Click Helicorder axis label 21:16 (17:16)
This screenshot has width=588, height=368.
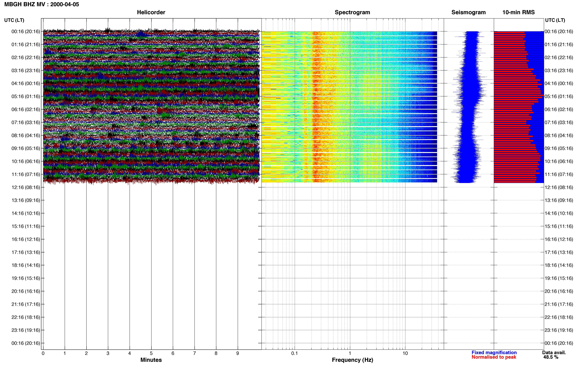click(x=26, y=304)
